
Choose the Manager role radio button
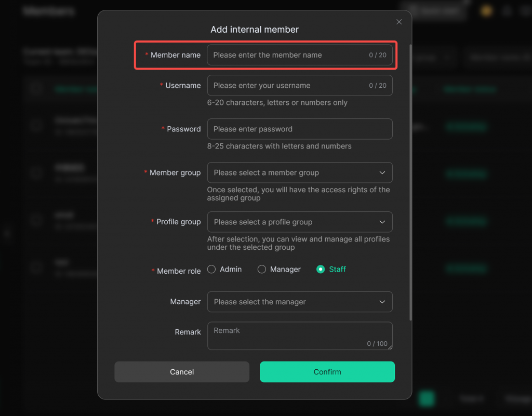262,269
